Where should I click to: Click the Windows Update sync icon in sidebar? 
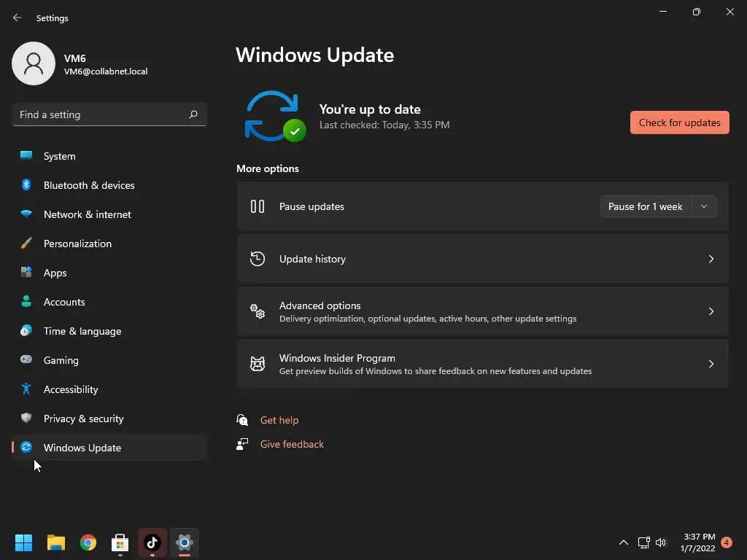click(26, 447)
